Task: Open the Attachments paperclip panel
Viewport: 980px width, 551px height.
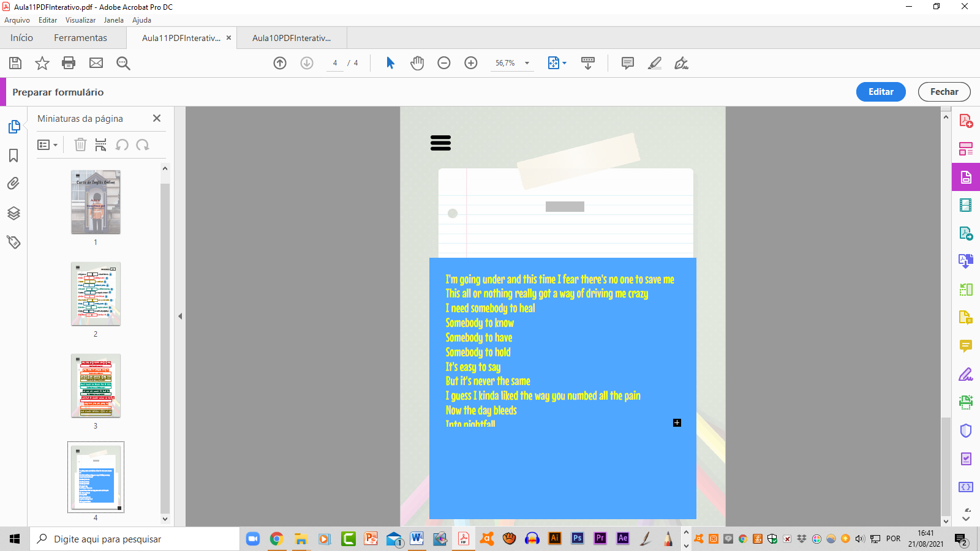Action: click(13, 183)
